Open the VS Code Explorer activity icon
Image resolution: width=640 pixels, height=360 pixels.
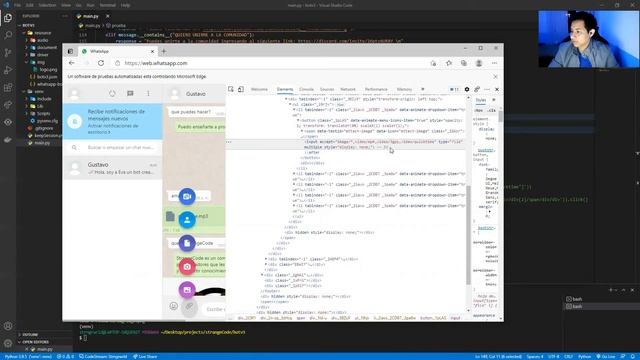click(8, 18)
